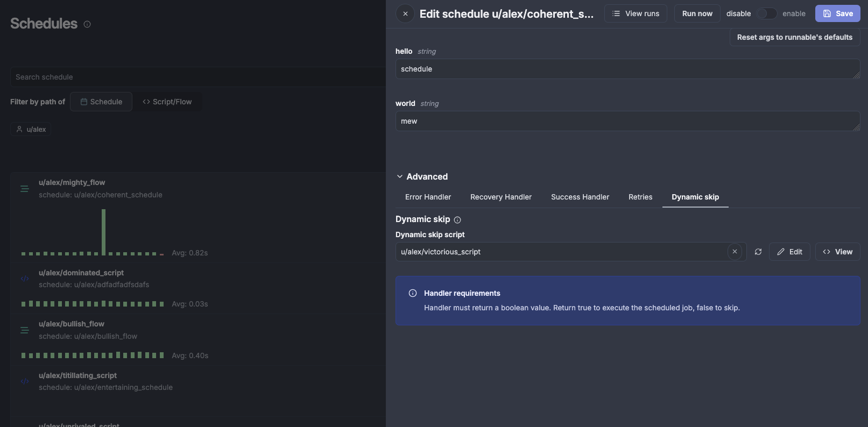The width and height of the screenshot is (868, 427).
Task: Click the Schedules title info icon
Action: (x=87, y=24)
